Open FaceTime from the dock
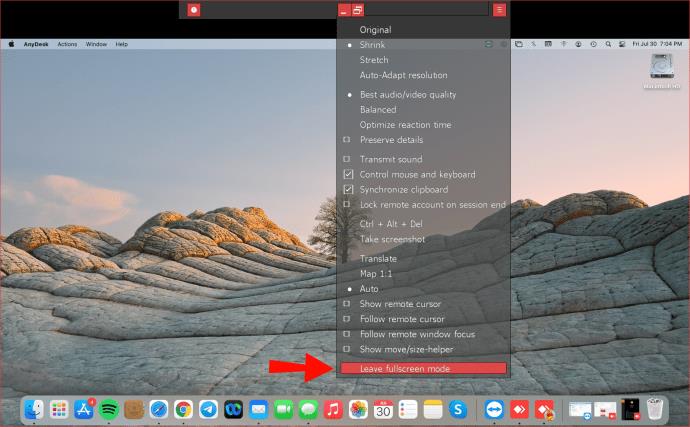The width and height of the screenshot is (690, 427). coord(283,409)
